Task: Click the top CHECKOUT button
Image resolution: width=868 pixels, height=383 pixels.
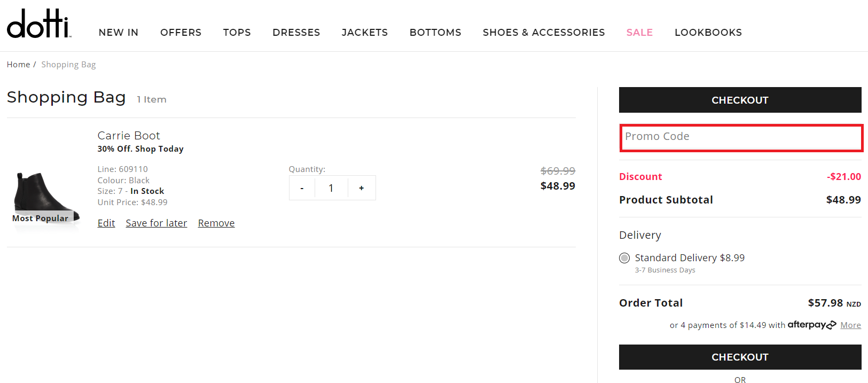Action: click(x=740, y=100)
